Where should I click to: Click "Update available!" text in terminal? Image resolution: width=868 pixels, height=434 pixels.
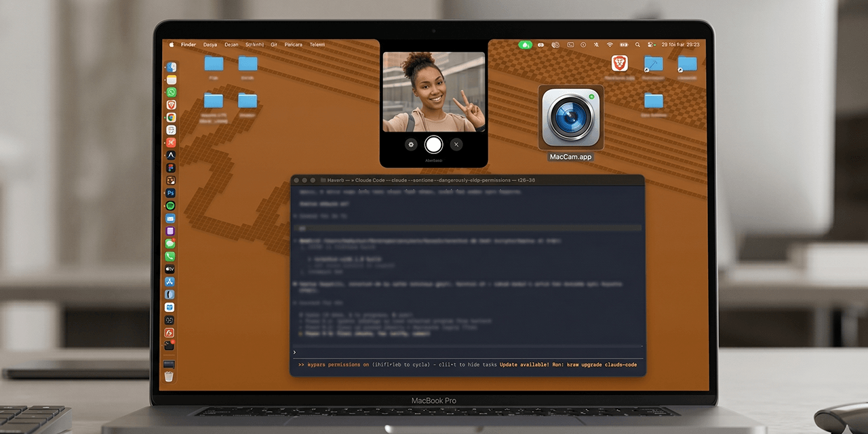(524, 365)
